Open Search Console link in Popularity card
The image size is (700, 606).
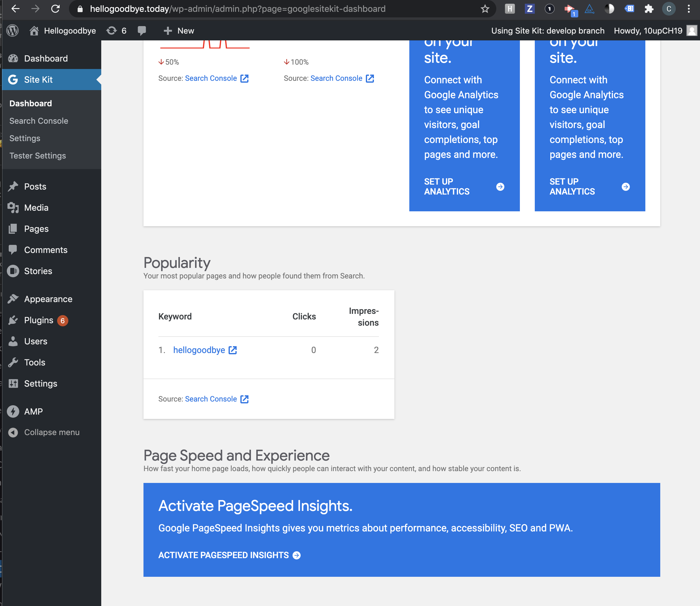click(x=217, y=399)
